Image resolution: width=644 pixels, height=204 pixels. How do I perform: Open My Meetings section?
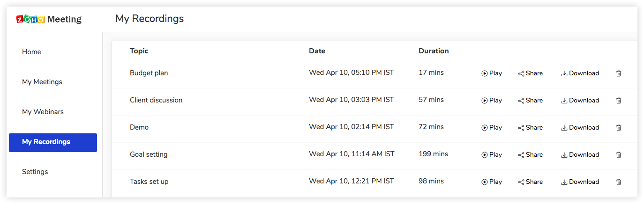pos(42,82)
